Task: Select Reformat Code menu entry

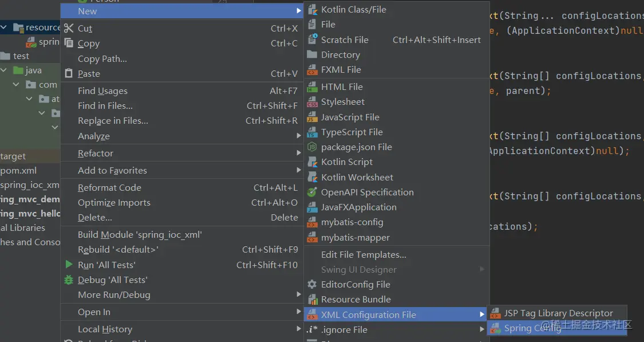Action: click(109, 187)
